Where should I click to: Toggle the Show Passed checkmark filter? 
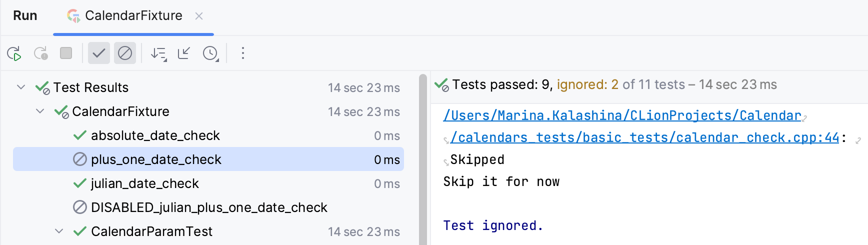pyautogui.click(x=99, y=53)
